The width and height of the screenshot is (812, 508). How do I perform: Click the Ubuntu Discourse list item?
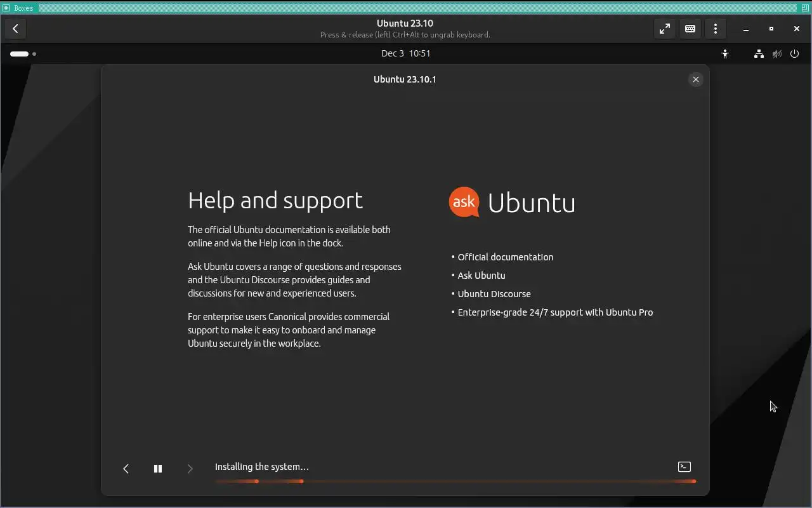pos(494,294)
